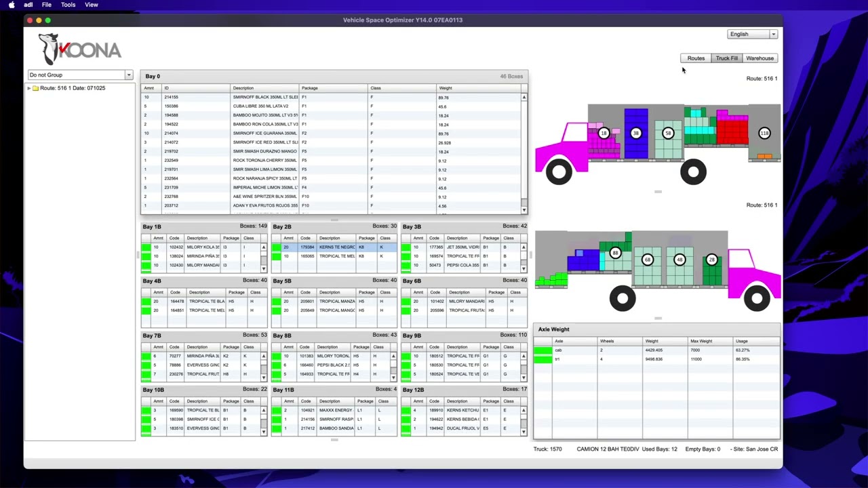868x488 pixels.
Task: Select row SMIRNOFF BLACK 350ML in Bay 0
Action: pyautogui.click(x=332, y=98)
